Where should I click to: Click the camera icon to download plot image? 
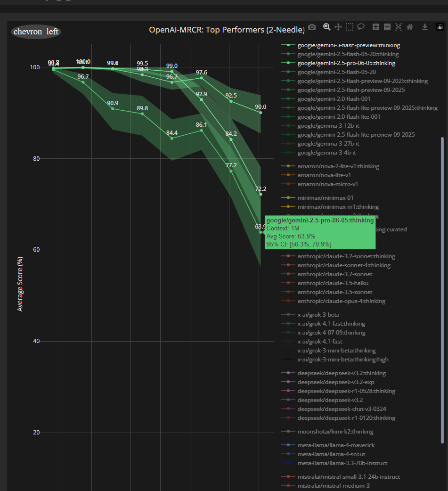312,27
